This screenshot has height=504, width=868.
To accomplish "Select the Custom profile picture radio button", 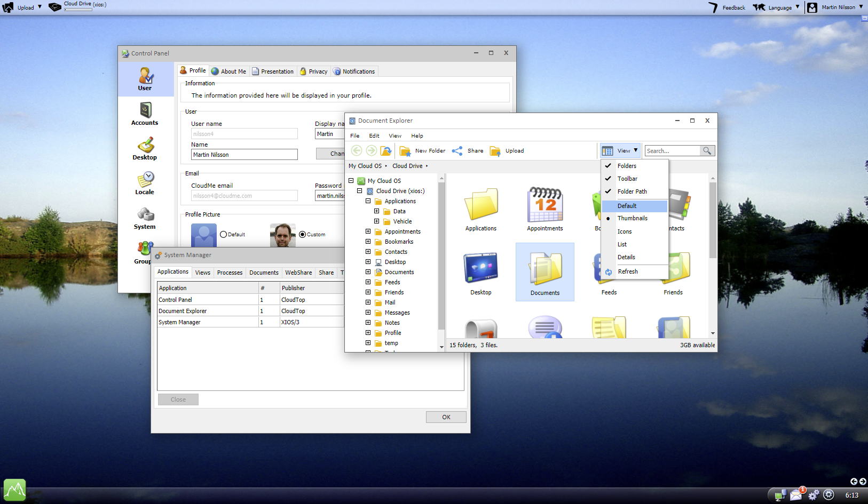I will click(x=303, y=235).
